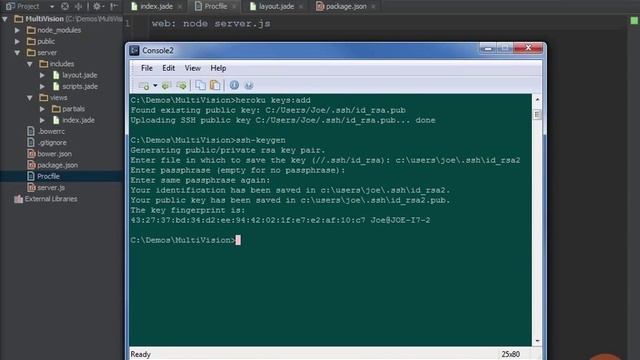
Task: Click the About info icon in Console2 toolbar
Action: click(x=234, y=85)
